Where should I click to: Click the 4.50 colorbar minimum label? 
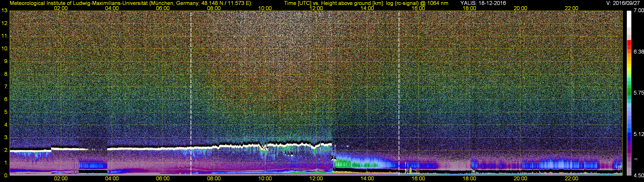pyautogui.click(x=639, y=176)
